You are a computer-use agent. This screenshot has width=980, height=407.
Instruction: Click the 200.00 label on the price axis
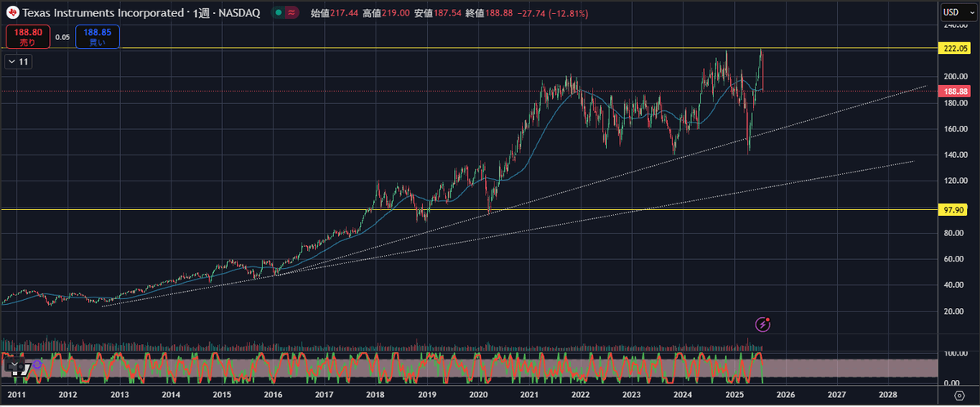tap(956, 77)
